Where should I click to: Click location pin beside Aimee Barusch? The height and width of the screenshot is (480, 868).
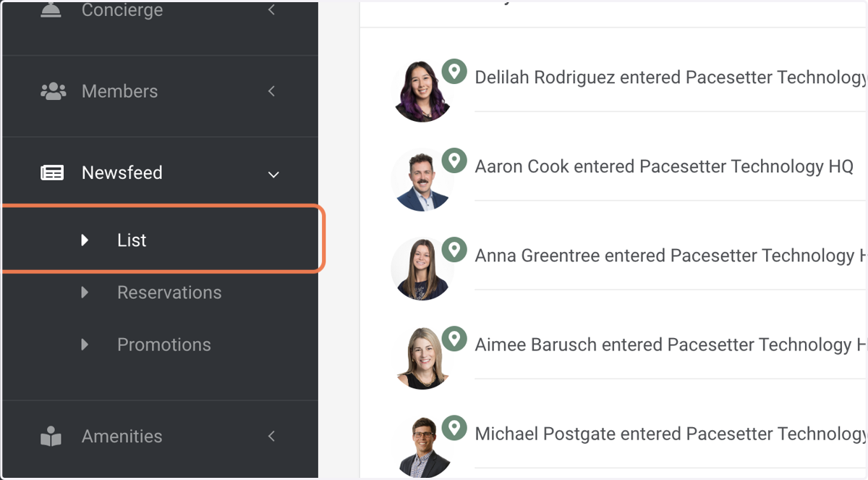coord(454,338)
